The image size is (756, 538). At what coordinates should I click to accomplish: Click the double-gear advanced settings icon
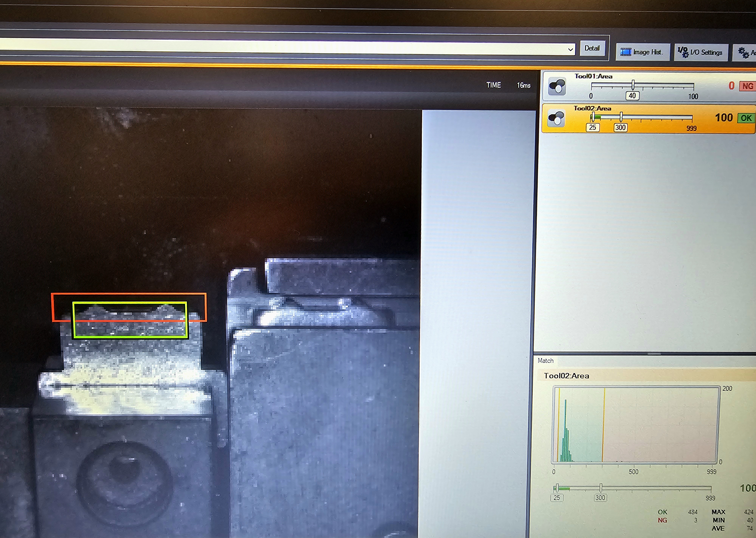[x=743, y=52]
